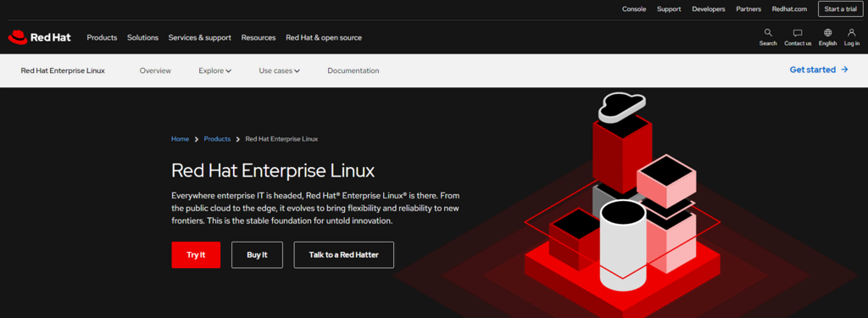Click the Buy It button
868x318 pixels.
click(257, 255)
